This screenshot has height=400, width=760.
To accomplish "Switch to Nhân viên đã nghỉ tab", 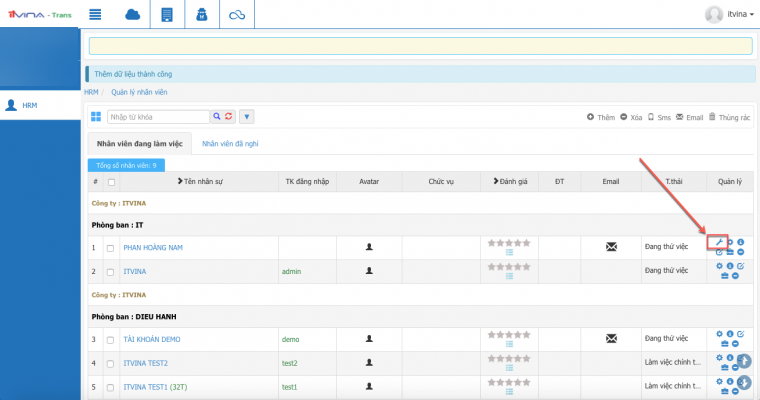I will (230, 144).
